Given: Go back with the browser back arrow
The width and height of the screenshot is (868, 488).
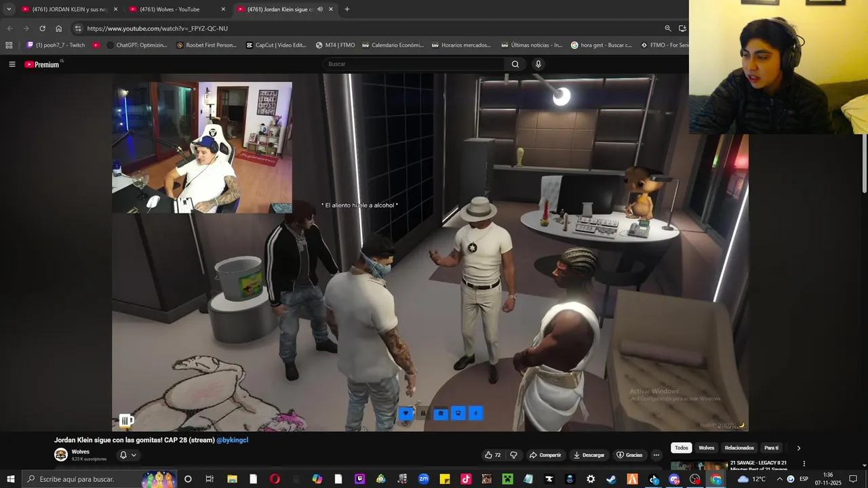Looking at the screenshot, I should [9, 28].
